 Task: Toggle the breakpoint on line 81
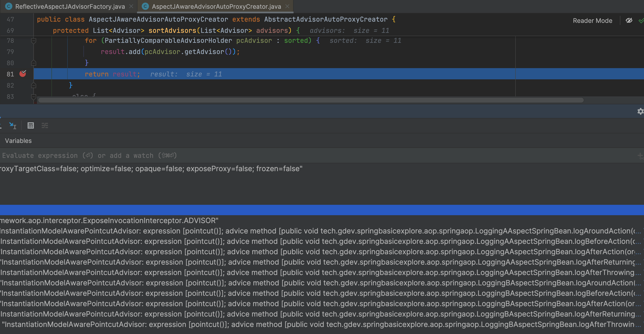point(23,74)
